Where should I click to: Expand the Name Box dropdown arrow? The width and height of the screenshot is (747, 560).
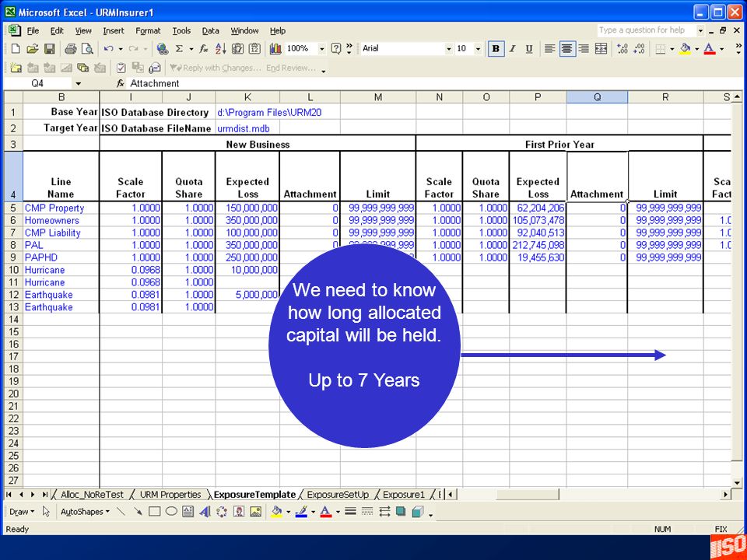[79, 84]
